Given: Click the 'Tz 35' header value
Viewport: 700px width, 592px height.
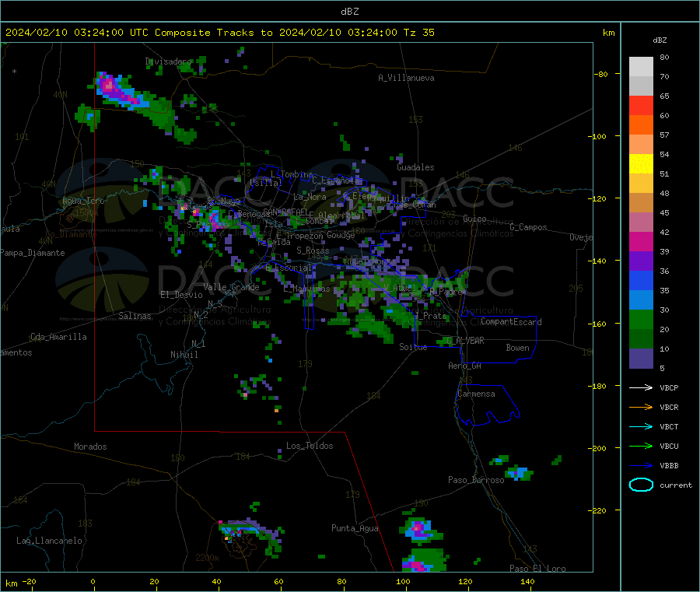Looking at the screenshot, I should click(x=418, y=33).
